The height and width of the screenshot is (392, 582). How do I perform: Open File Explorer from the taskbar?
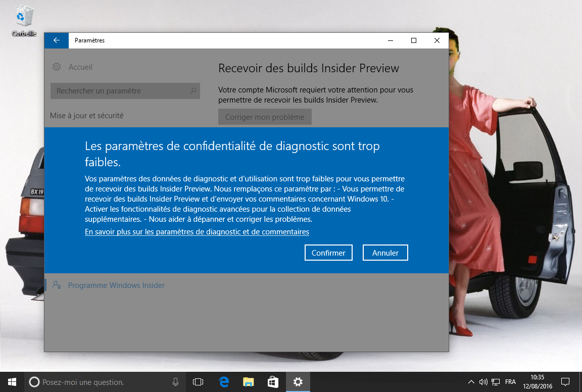[x=248, y=382]
